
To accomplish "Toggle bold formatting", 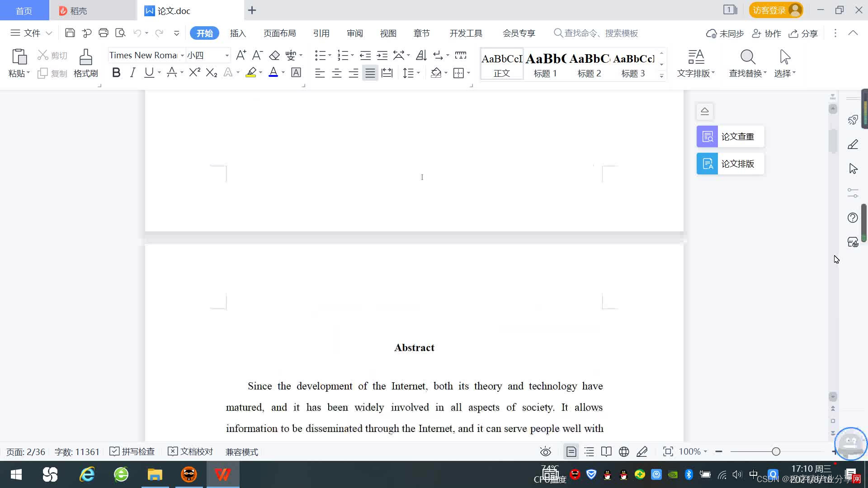I will tap(116, 72).
